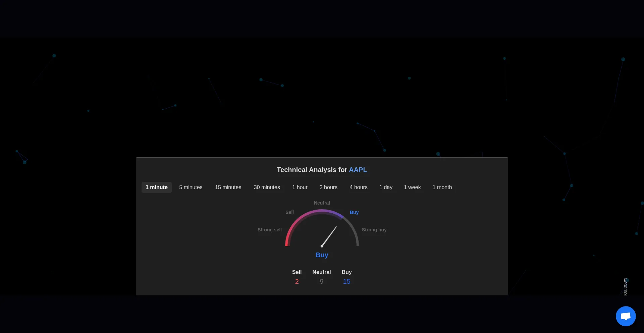Click the blue Buy count of 15
644x333 pixels.
pyautogui.click(x=346, y=282)
